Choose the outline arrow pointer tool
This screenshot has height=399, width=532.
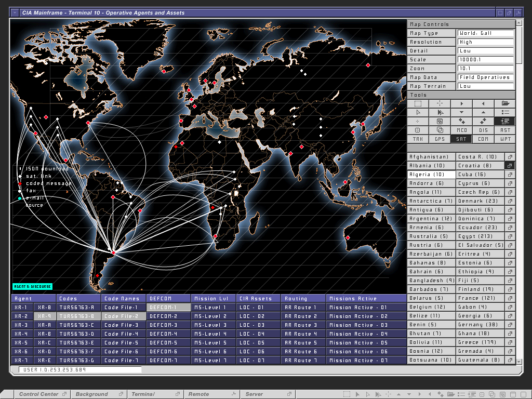(x=418, y=113)
